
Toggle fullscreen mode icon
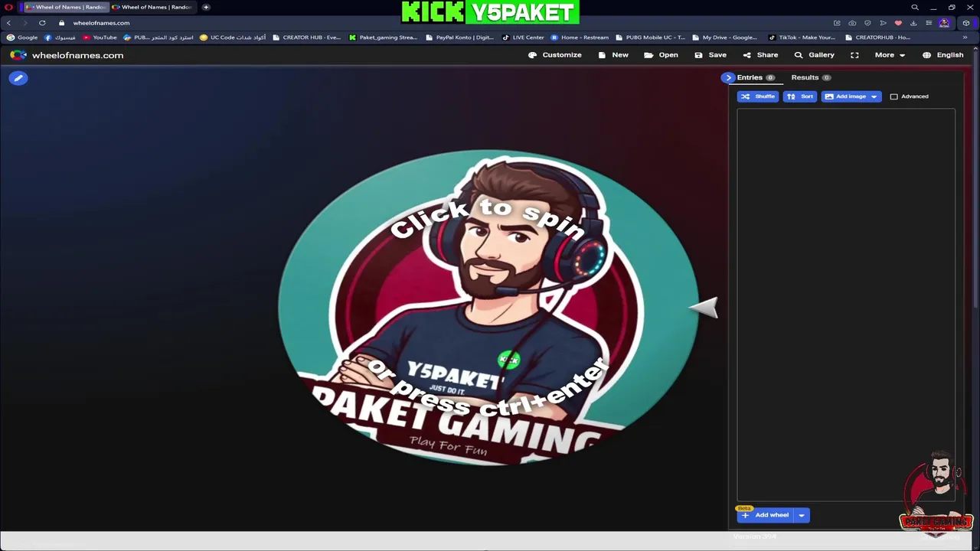854,55
